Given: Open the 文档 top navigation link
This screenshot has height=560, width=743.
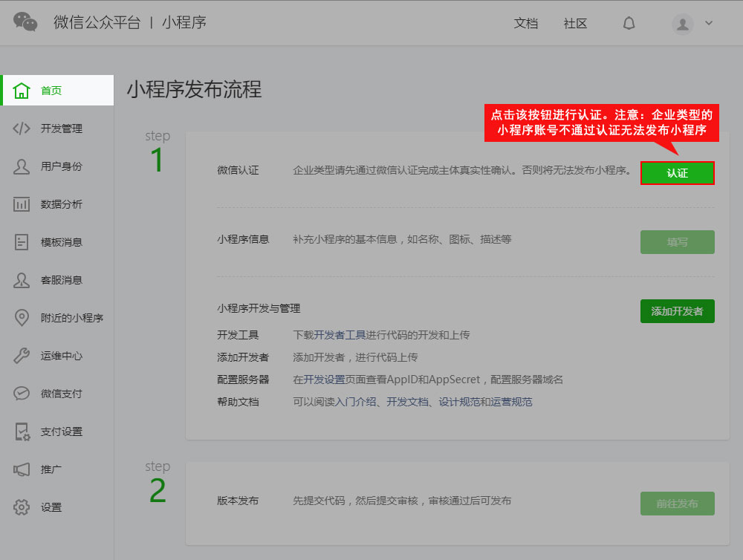Looking at the screenshot, I should [525, 23].
